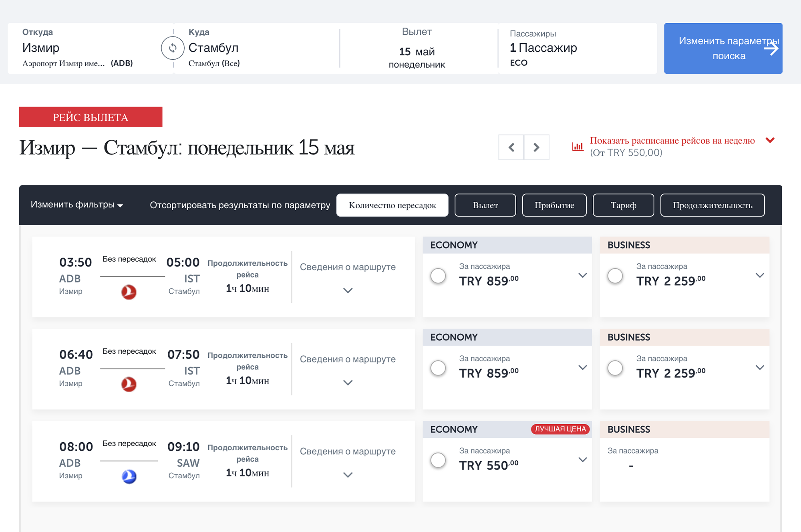Image resolution: width=801 pixels, height=532 pixels.
Task: Open the 1 Пассажир passengers selector
Action: tap(577, 48)
